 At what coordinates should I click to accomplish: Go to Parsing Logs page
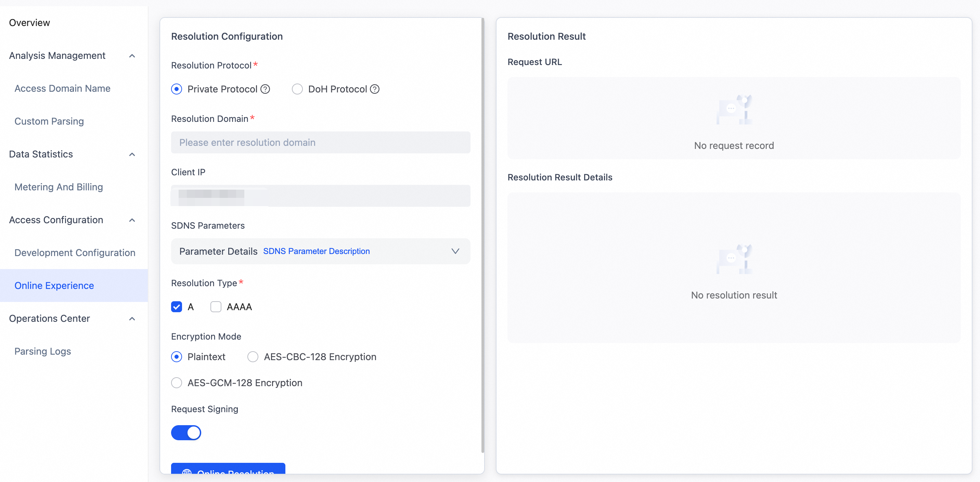point(43,352)
